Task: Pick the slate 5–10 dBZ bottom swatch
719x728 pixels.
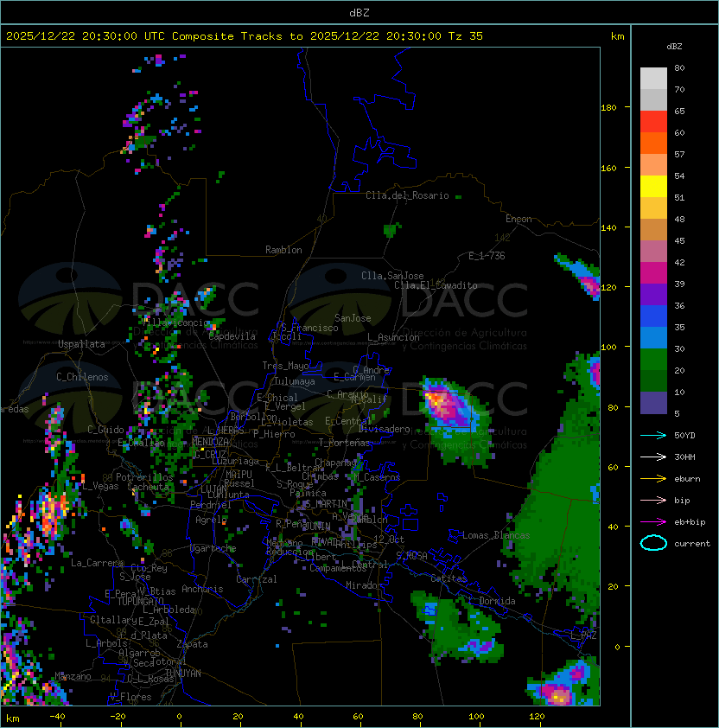Action: [x=653, y=403]
